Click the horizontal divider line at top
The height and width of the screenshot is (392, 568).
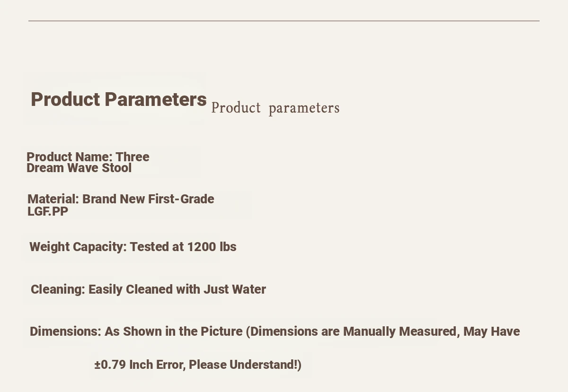point(284,21)
